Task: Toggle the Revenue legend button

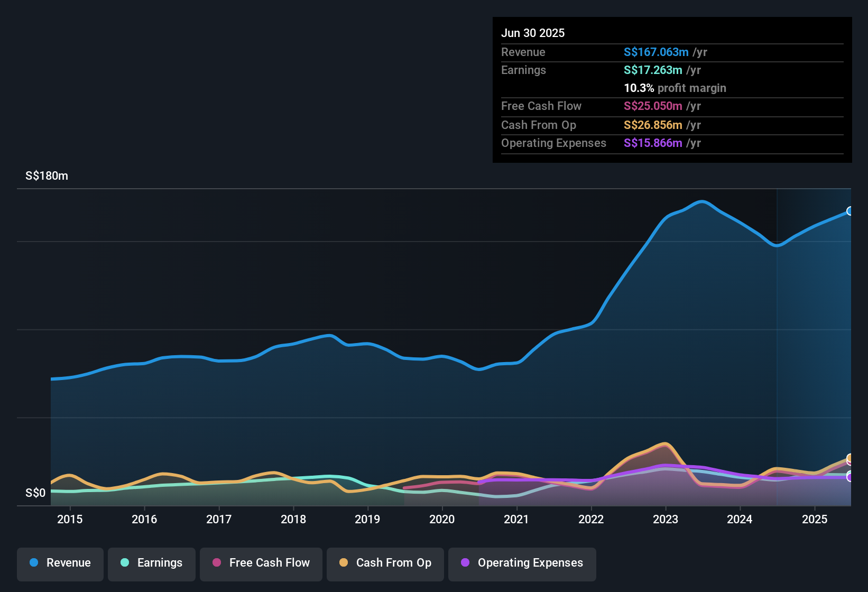Action: [x=60, y=563]
